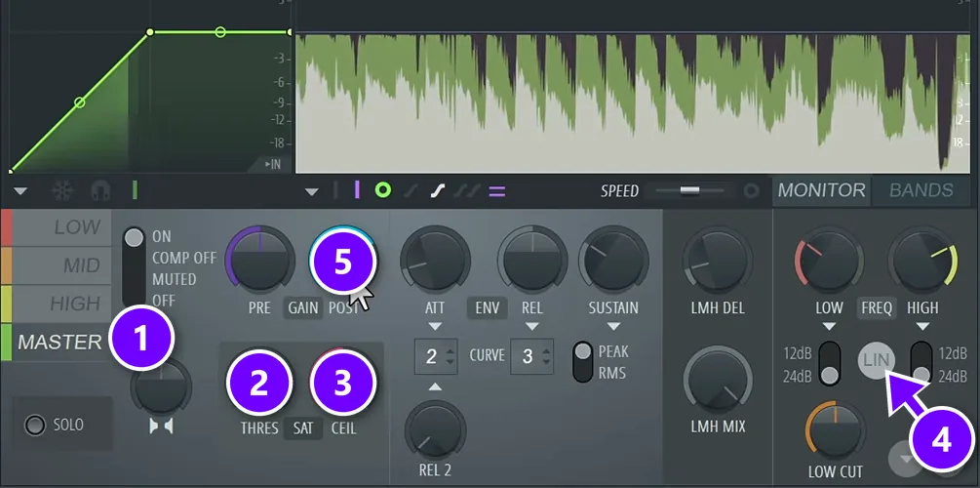Click the ENV button
This screenshot has height=488, width=980.
[x=487, y=307]
